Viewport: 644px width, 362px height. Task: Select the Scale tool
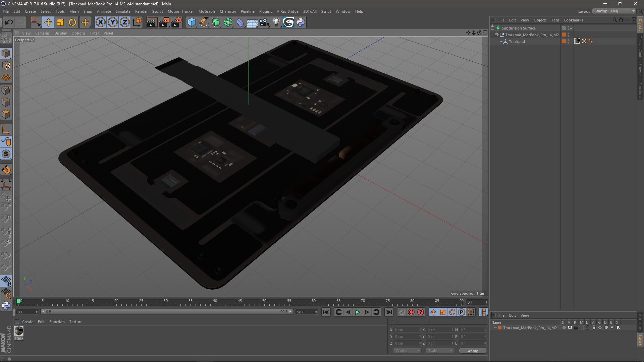pyautogui.click(x=60, y=22)
